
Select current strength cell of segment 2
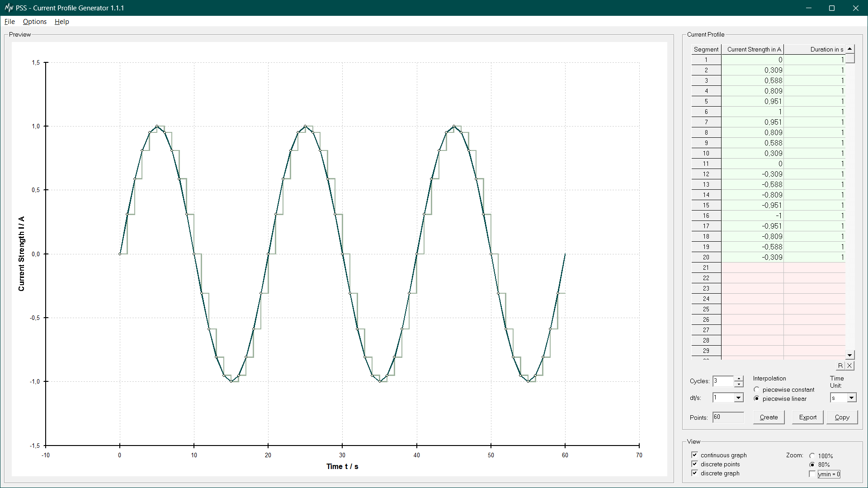pos(752,70)
